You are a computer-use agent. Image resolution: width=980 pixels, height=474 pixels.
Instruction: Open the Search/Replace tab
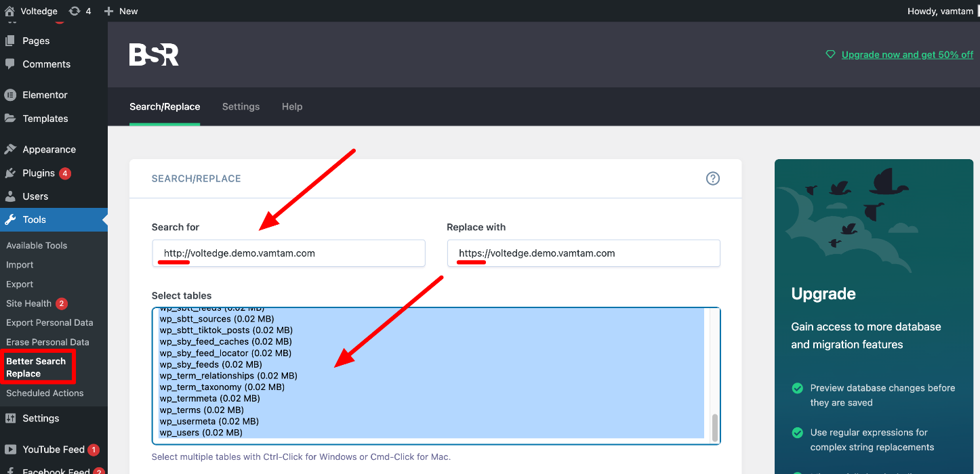[165, 107]
